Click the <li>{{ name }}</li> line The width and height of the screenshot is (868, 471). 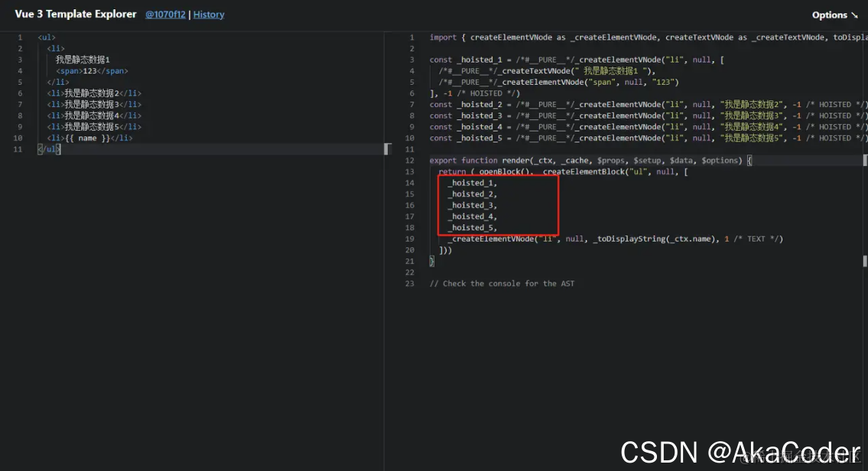pos(89,138)
